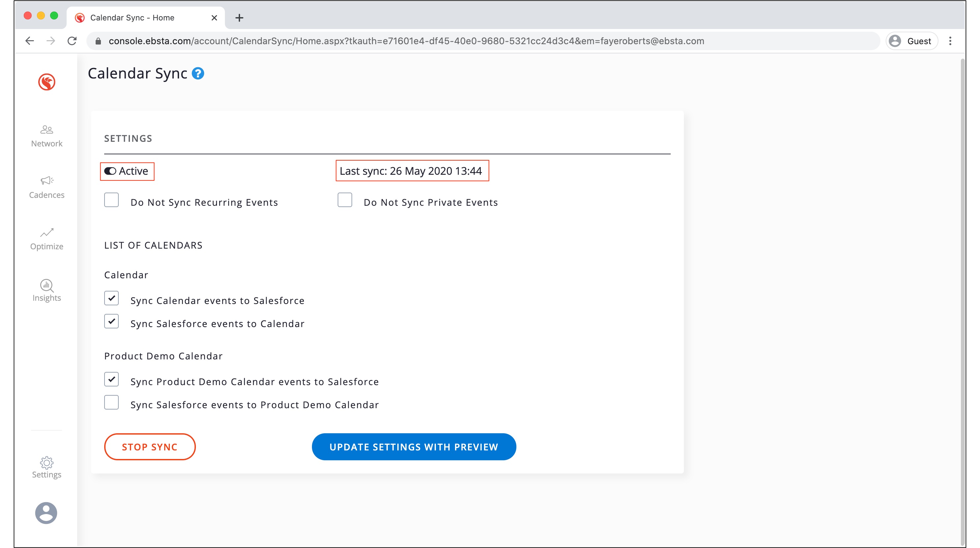Screen dimensions: 980x548
Task: Open a new browser tab
Action: (239, 18)
